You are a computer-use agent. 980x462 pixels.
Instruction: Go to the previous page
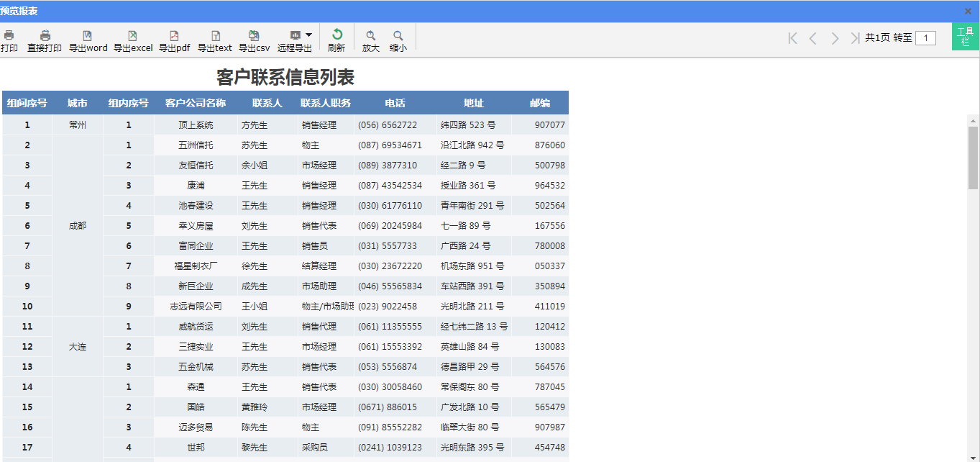(813, 38)
